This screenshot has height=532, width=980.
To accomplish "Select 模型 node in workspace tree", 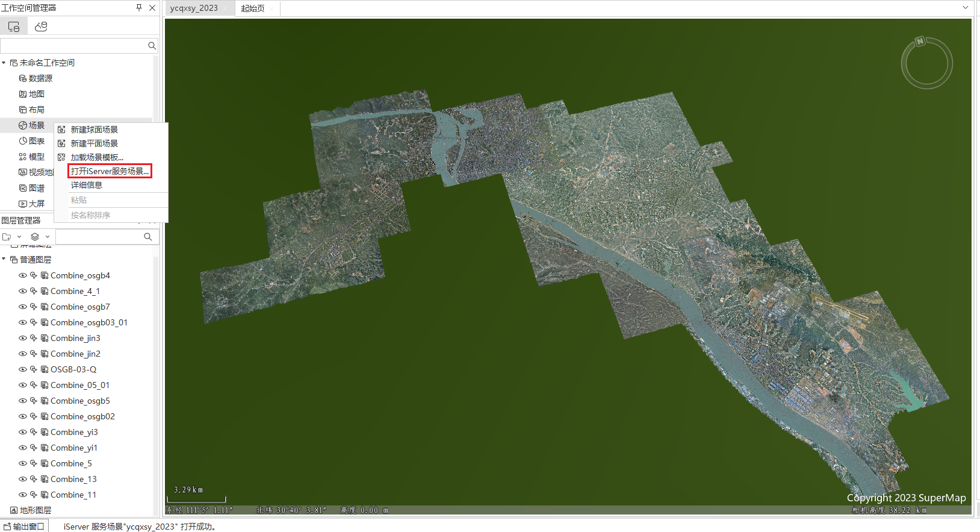I will pyautogui.click(x=36, y=157).
